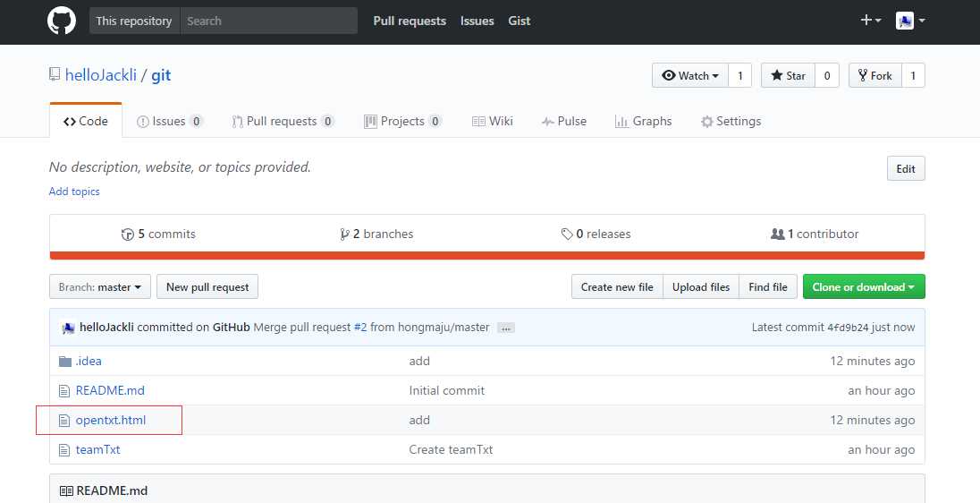The height and width of the screenshot is (503, 980).
Task: Open the user avatar menu
Action: [x=910, y=21]
